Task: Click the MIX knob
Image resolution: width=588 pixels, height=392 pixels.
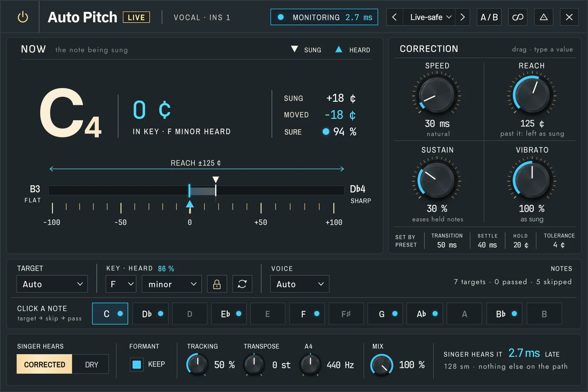Action: (382, 365)
